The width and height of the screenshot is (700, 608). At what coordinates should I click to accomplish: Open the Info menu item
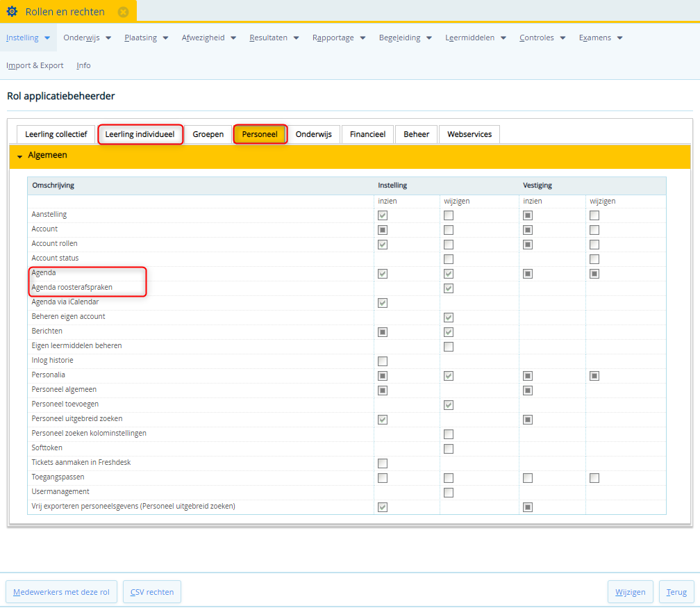(83, 66)
